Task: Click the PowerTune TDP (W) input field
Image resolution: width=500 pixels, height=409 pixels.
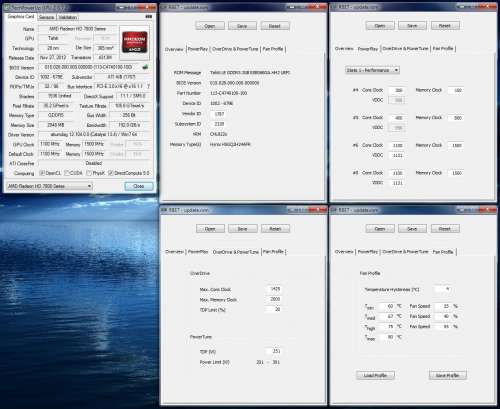Action: coord(274,351)
